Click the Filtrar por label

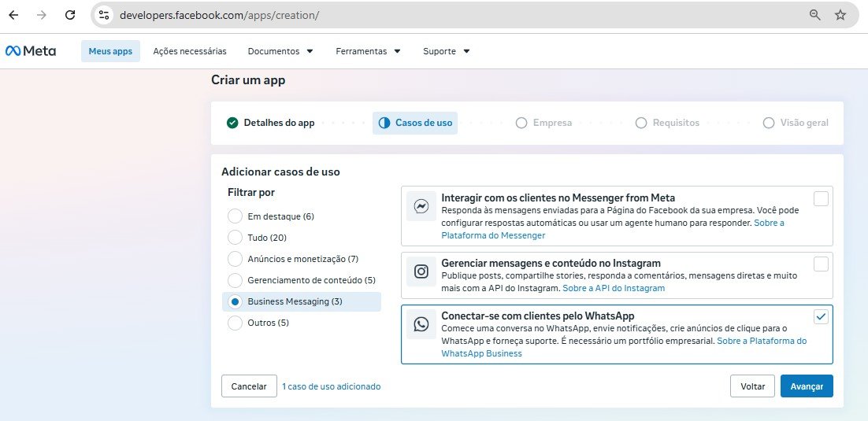pos(250,193)
